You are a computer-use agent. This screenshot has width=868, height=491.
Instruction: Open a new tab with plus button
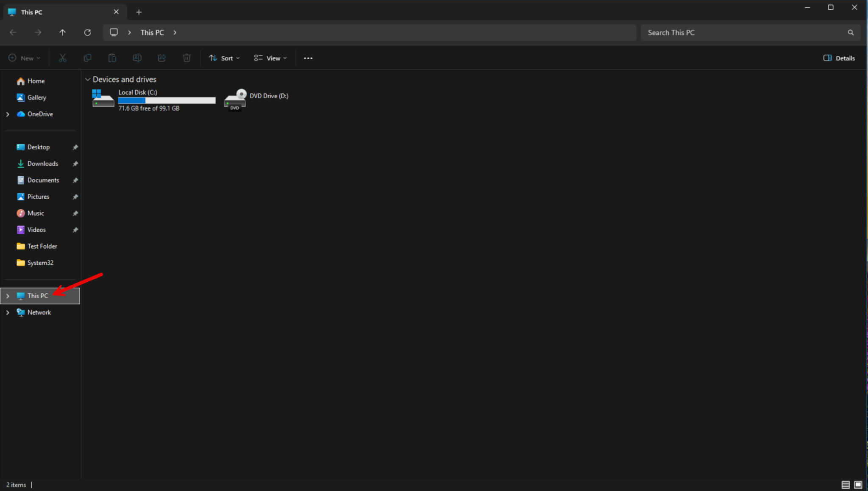139,12
